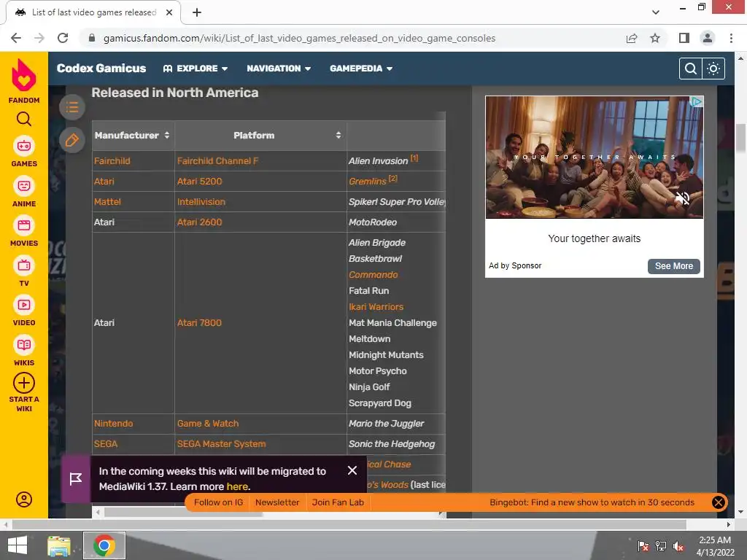Open the Intellivision link
This screenshot has width=747, height=560.
click(201, 202)
